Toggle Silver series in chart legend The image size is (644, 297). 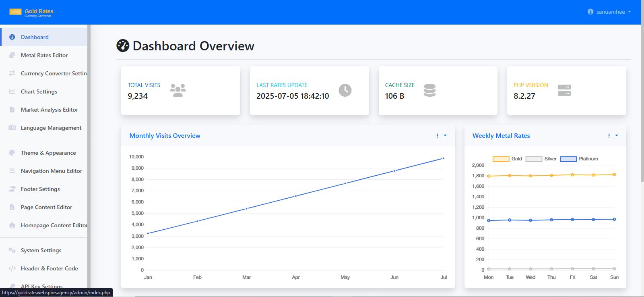541,159
